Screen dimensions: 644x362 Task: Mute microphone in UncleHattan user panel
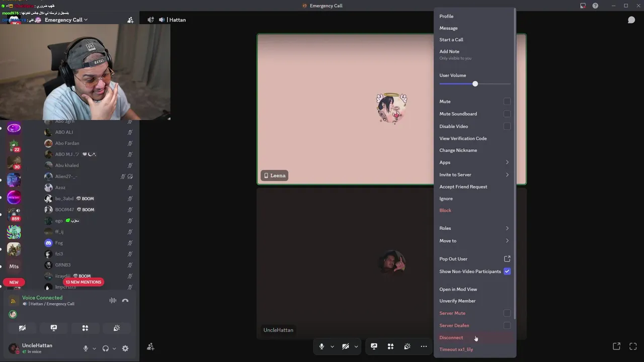point(86,348)
